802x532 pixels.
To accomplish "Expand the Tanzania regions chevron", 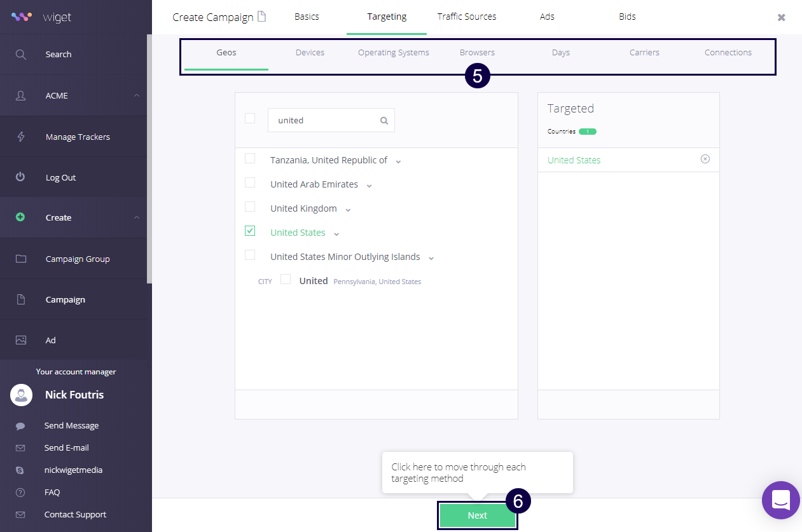I will click(398, 161).
